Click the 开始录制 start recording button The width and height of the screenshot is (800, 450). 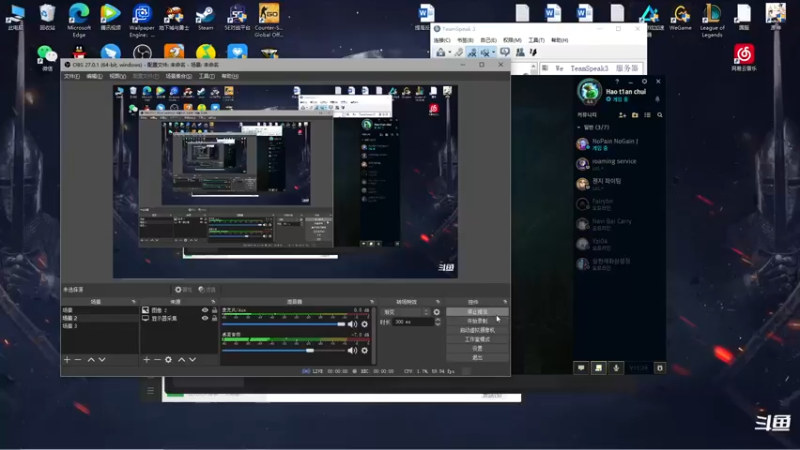coord(477,321)
